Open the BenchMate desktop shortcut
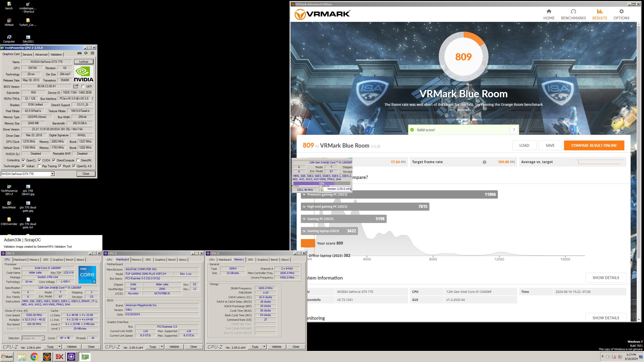Screen dimensions: 644x362 tap(9, 205)
